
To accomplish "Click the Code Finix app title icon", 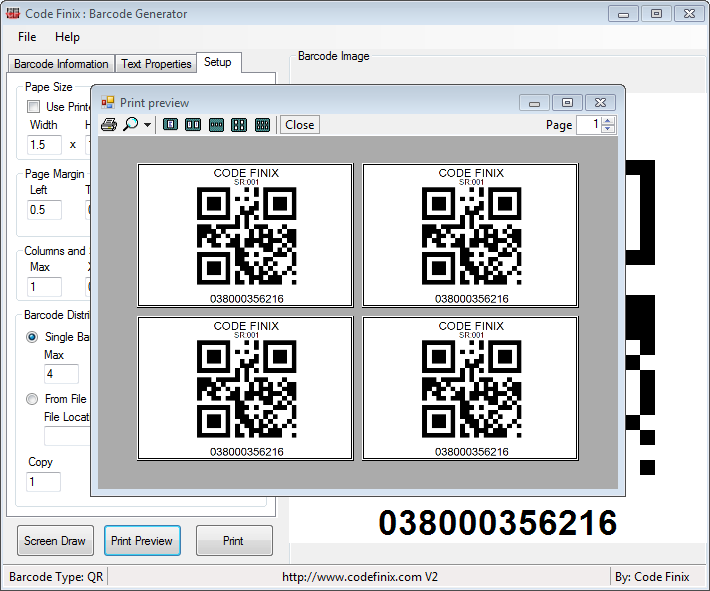I will [13, 13].
